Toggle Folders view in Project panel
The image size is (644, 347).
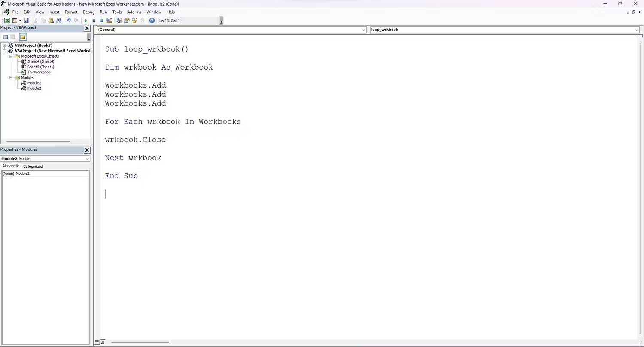(23, 37)
